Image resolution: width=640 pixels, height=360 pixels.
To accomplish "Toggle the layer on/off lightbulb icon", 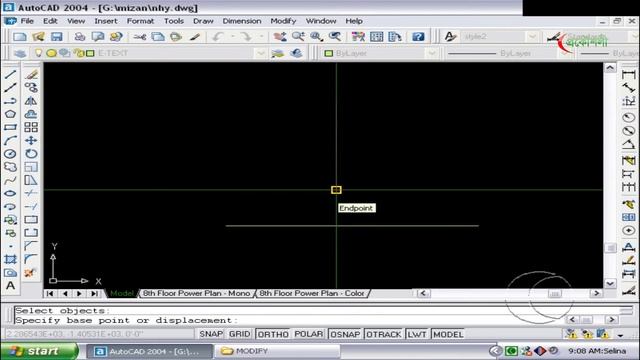I will coord(38,53).
